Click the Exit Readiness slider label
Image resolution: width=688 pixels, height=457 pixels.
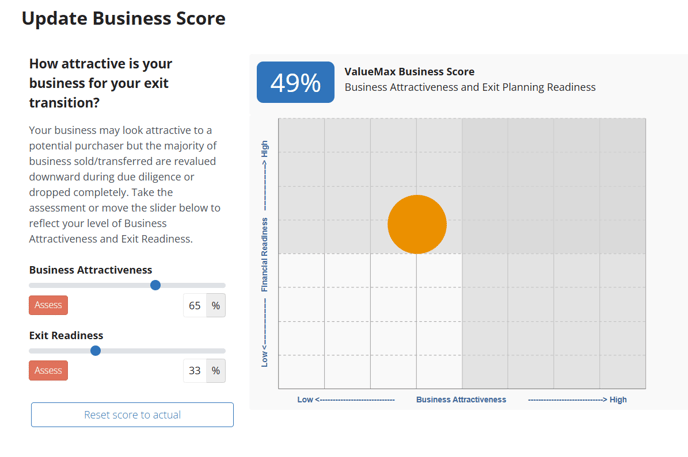pos(66,335)
